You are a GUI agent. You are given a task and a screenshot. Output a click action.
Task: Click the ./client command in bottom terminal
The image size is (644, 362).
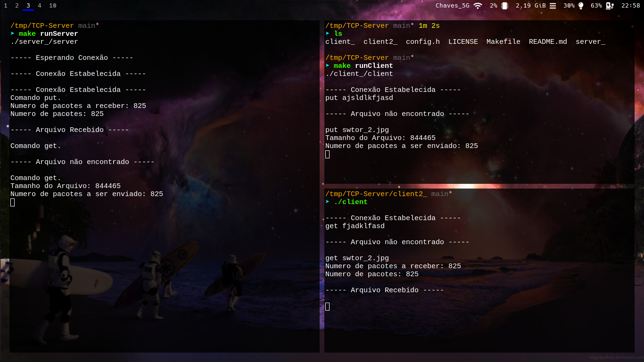351,201
